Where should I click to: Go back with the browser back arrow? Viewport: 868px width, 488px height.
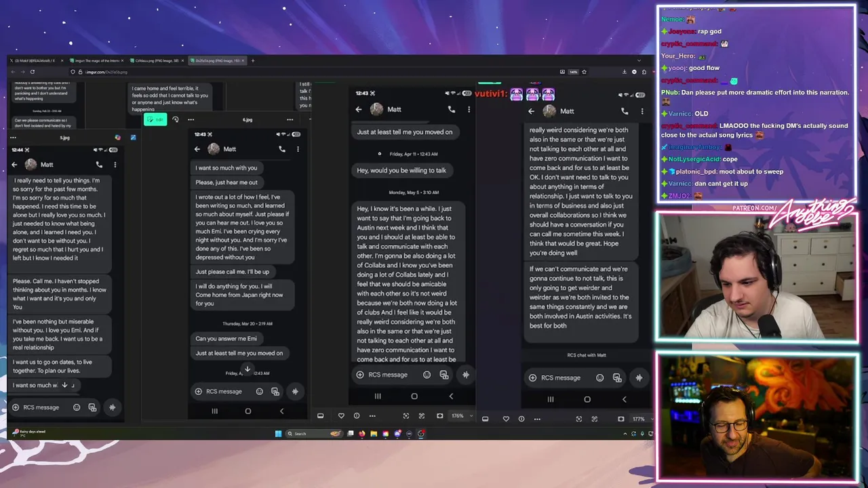click(14, 72)
